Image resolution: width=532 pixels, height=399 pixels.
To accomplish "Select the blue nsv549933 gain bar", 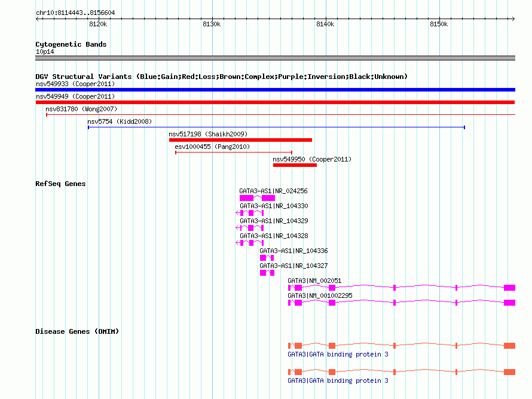I will 275,90.
